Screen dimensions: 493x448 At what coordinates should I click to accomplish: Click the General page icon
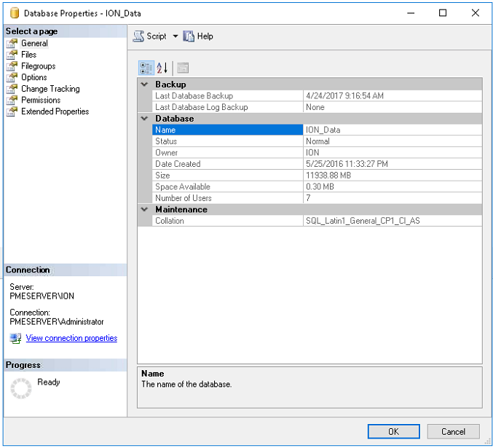pyautogui.click(x=12, y=44)
